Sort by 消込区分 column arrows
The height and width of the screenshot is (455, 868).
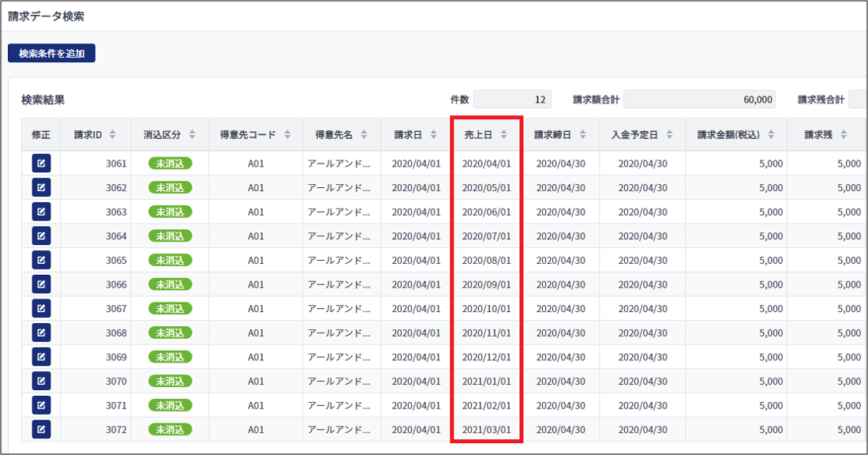click(x=192, y=134)
